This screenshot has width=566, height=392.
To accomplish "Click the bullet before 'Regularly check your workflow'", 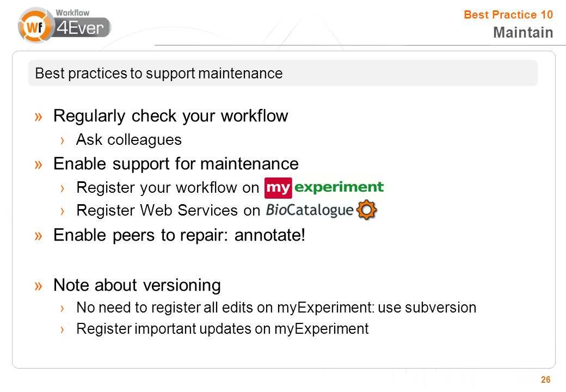I will 38,117.
